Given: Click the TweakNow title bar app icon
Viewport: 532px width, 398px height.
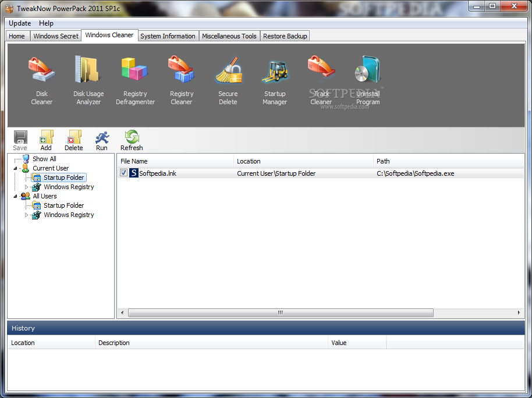Looking at the screenshot, I should point(9,8).
